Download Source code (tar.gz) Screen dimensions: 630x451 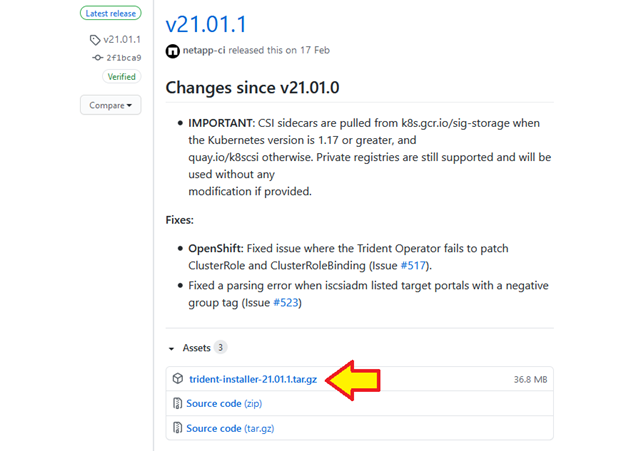pyautogui.click(x=230, y=428)
